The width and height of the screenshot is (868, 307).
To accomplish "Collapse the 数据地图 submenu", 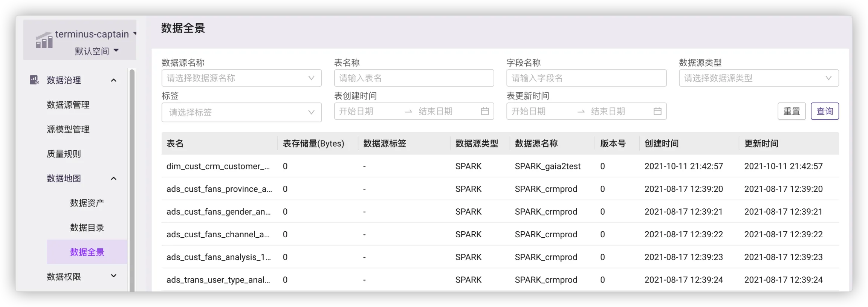I will tap(113, 179).
